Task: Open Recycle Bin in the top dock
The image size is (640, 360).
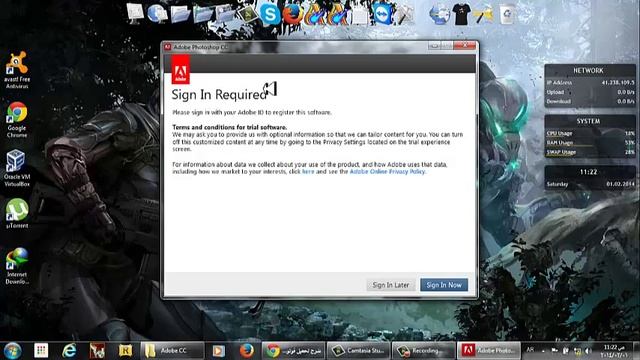Action: coord(507,15)
